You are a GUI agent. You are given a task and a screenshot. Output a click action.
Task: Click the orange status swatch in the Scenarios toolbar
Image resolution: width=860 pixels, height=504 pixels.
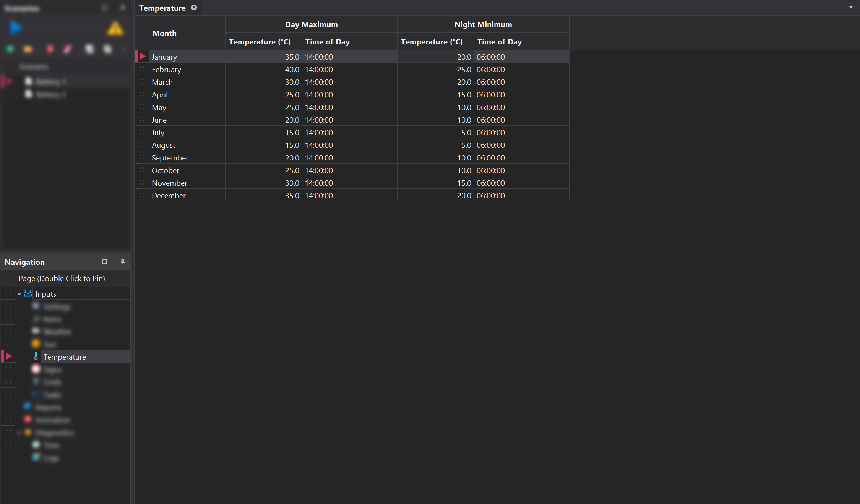point(28,49)
